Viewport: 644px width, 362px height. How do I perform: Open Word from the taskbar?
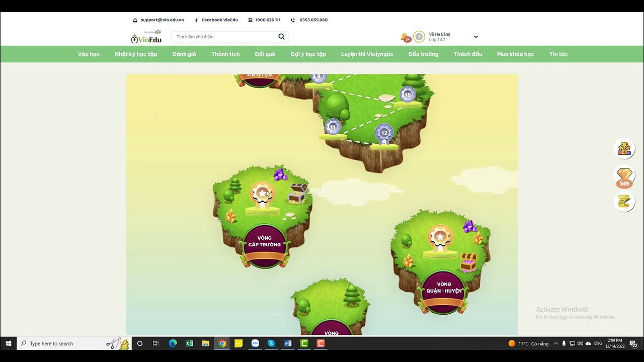pos(288,343)
